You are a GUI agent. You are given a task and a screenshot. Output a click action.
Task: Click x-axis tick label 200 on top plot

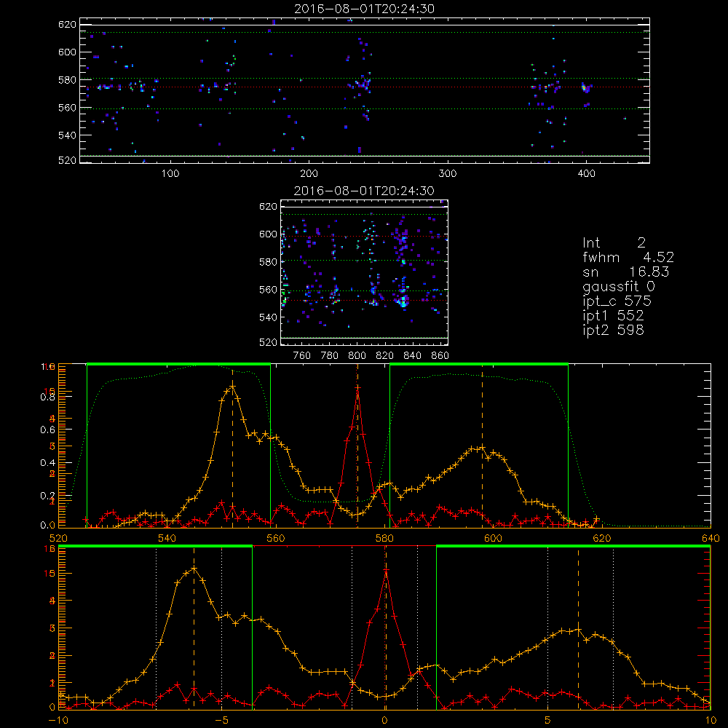[x=309, y=174]
